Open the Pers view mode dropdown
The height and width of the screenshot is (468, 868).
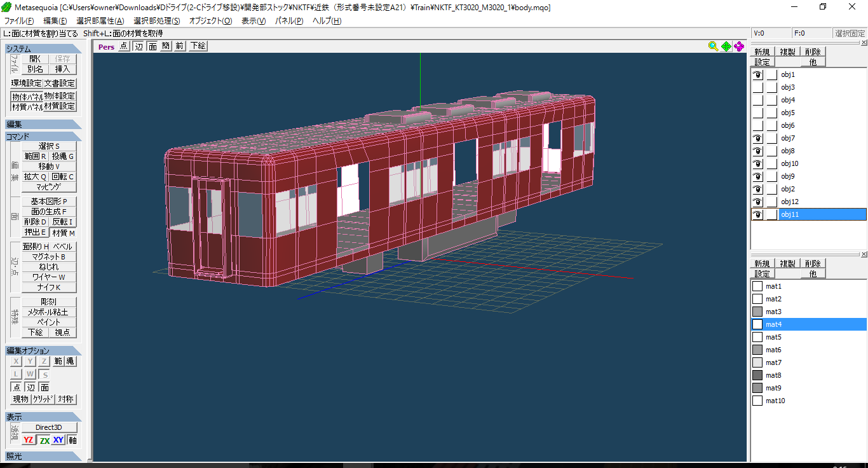(106, 46)
